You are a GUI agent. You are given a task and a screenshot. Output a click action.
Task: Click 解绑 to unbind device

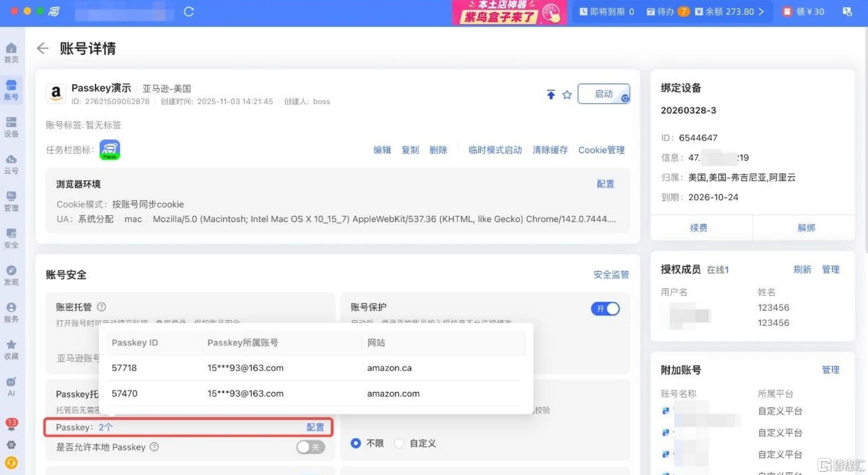(x=807, y=228)
